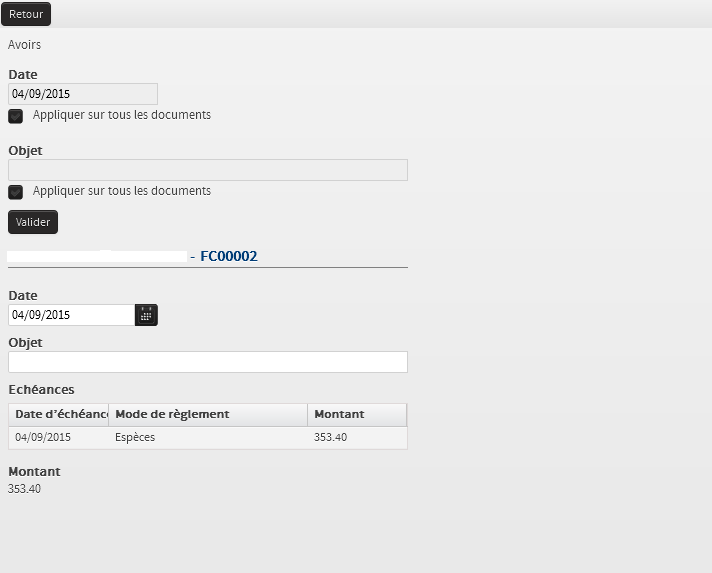This screenshot has width=712, height=573.
Task: Toggle the checkbox below the top Date field
Action: pos(16,116)
